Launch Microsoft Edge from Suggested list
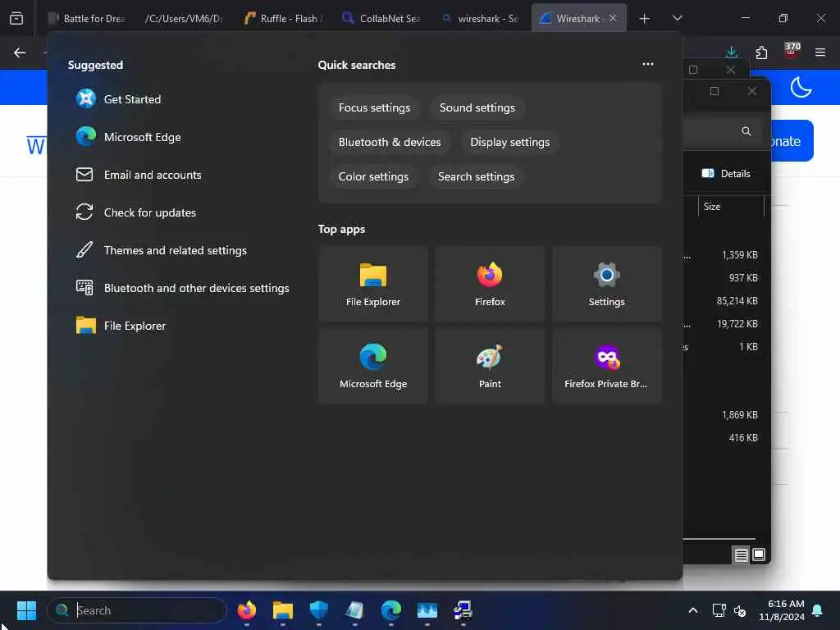This screenshot has width=840, height=630. coord(129,137)
